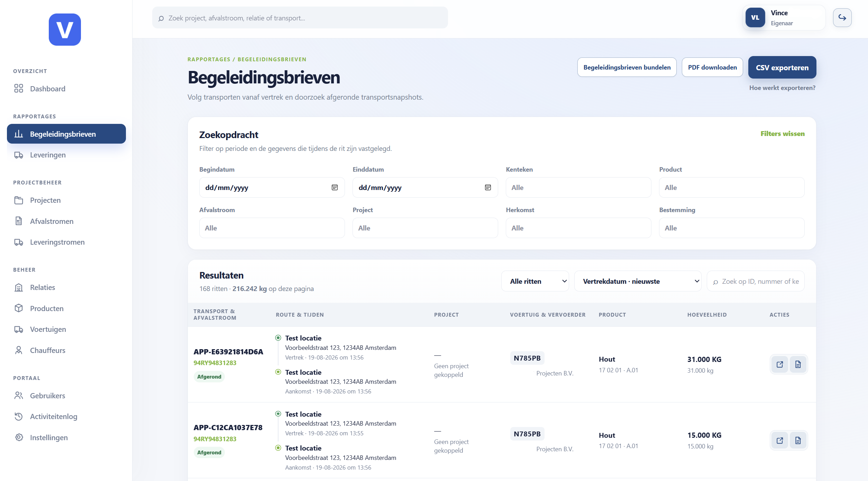The height and width of the screenshot is (481, 868).
Task: Open Hoe werkt exporteren? link
Action: click(x=782, y=88)
